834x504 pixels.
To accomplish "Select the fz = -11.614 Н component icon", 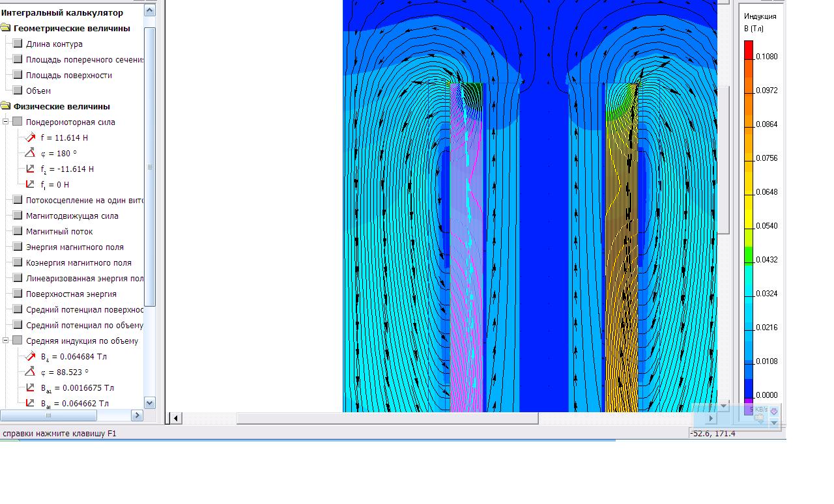I will (x=30, y=169).
